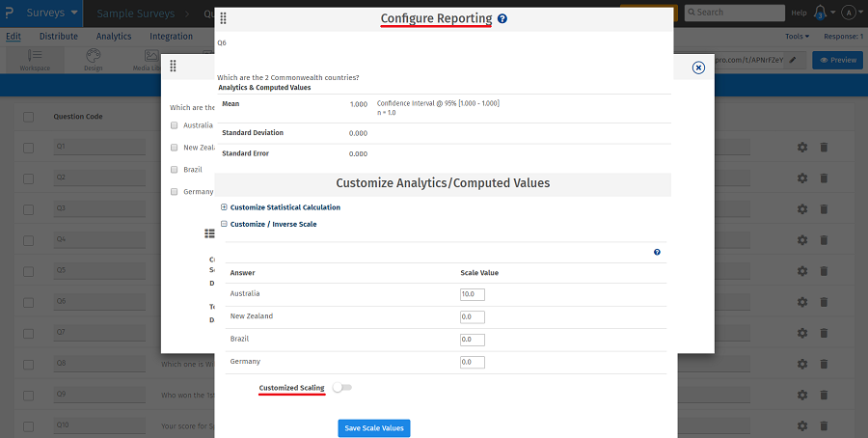Click the Preview button

[x=837, y=60]
